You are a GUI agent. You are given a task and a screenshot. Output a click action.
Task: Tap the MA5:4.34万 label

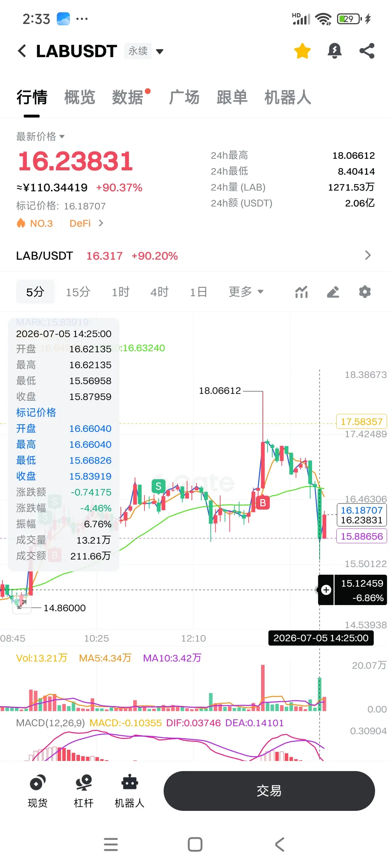click(105, 658)
